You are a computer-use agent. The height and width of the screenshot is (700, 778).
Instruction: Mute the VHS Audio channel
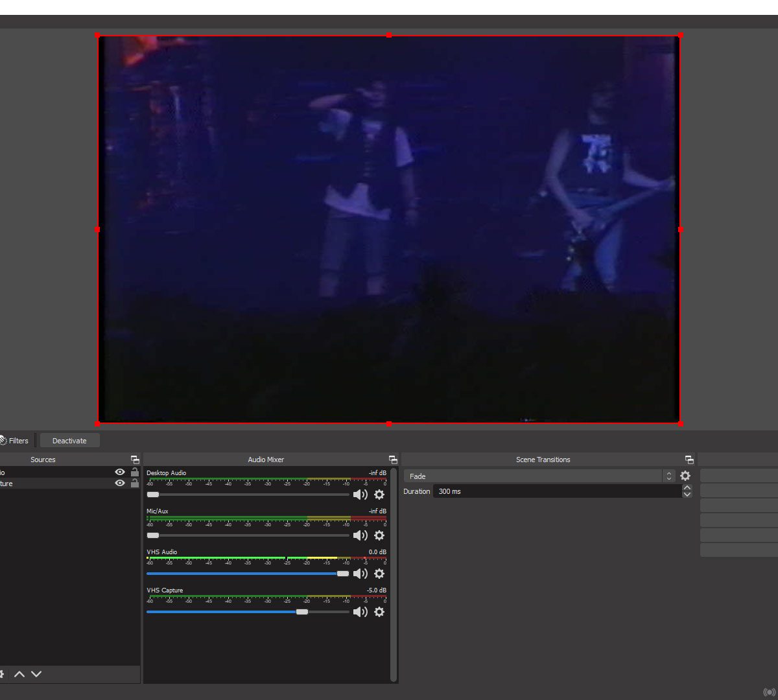coord(360,574)
